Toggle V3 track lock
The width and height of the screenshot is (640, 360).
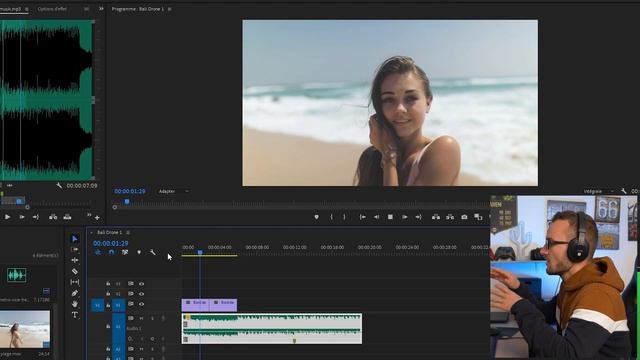(108, 284)
